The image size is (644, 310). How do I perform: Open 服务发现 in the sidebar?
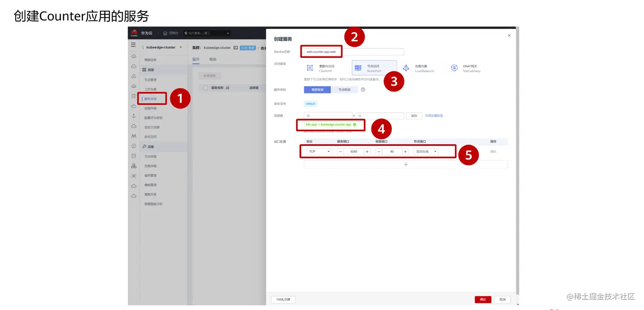(x=150, y=99)
